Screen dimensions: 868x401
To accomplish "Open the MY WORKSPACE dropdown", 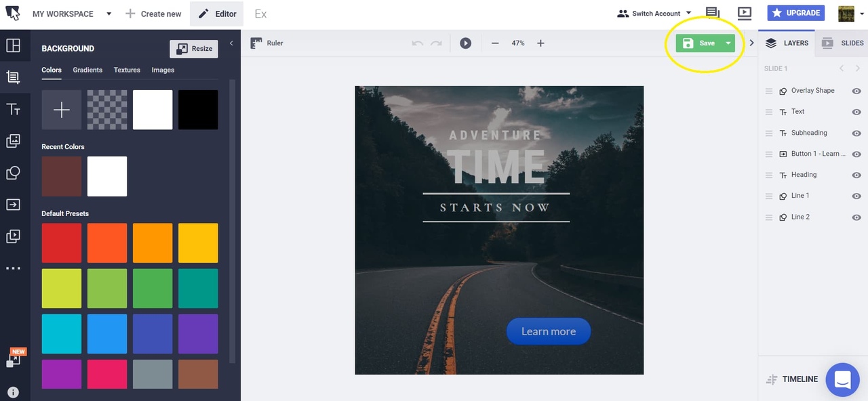I will (x=72, y=14).
